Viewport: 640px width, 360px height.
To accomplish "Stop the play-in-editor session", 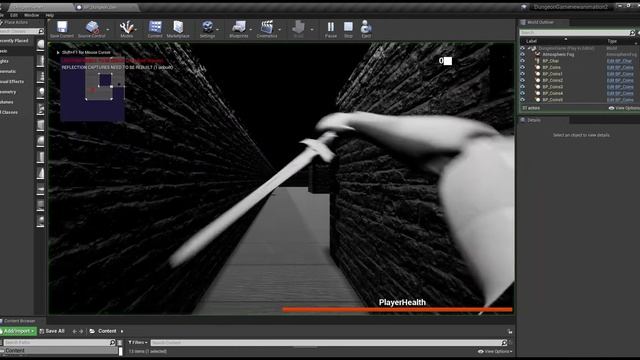I will pos(348,29).
